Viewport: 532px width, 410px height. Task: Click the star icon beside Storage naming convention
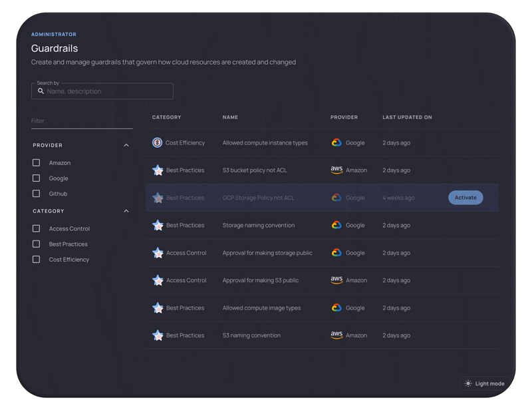[x=158, y=225]
